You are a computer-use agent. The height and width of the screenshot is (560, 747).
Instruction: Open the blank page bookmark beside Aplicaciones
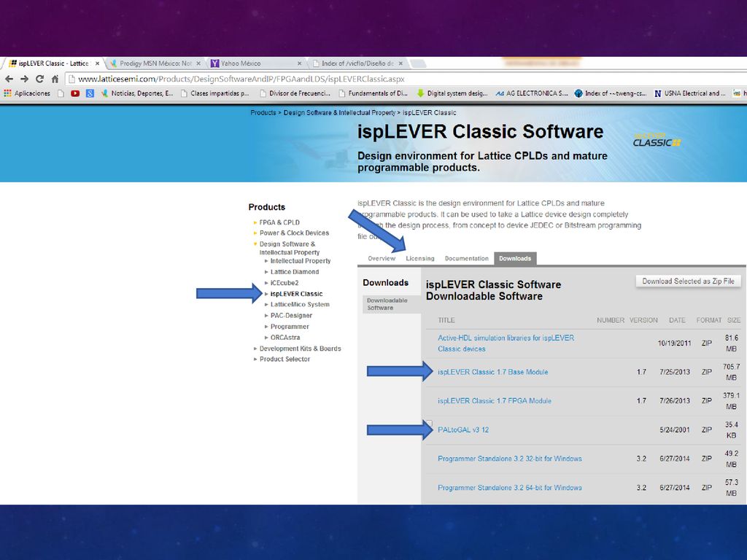coord(61,93)
